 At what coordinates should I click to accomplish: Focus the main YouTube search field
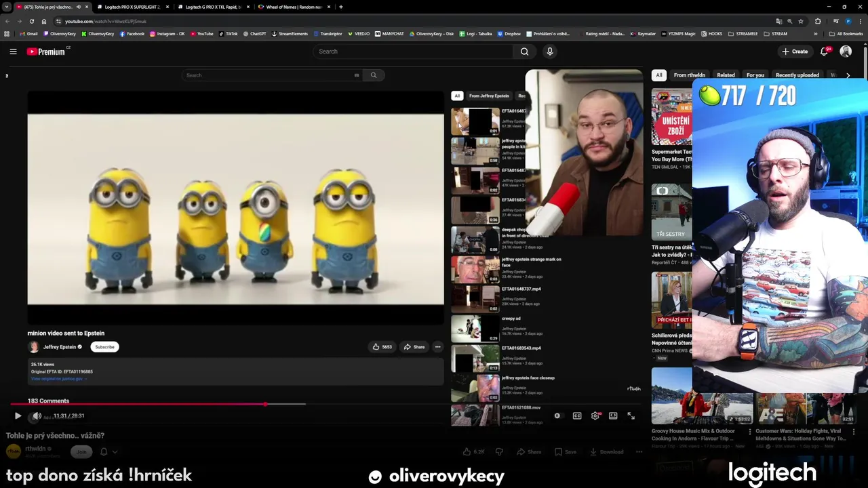[413, 52]
